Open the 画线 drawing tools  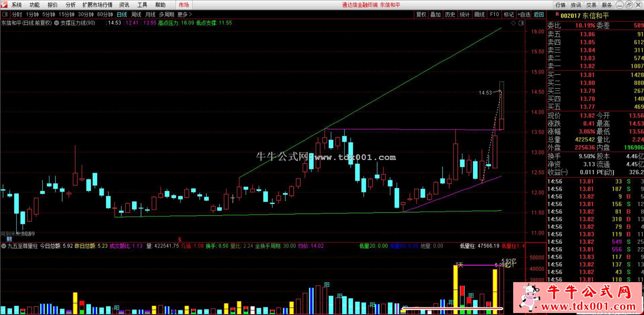(x=479, y=14)
